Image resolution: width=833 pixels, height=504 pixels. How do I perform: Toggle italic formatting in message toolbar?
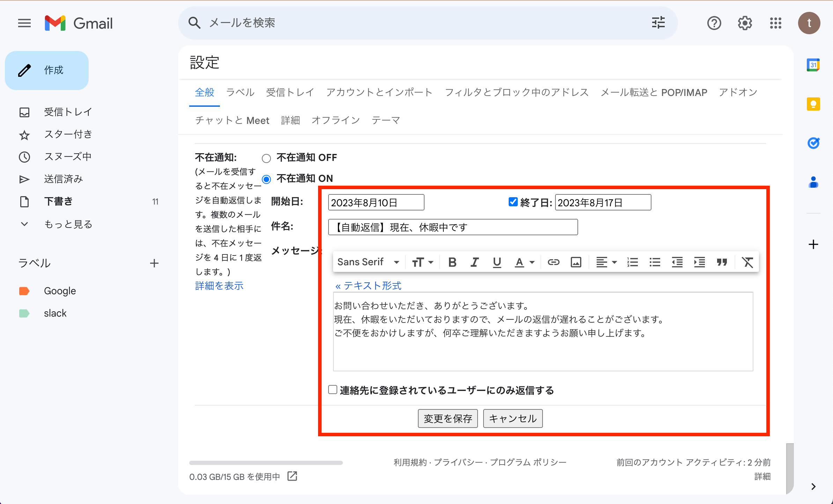[x=474, y=262]
